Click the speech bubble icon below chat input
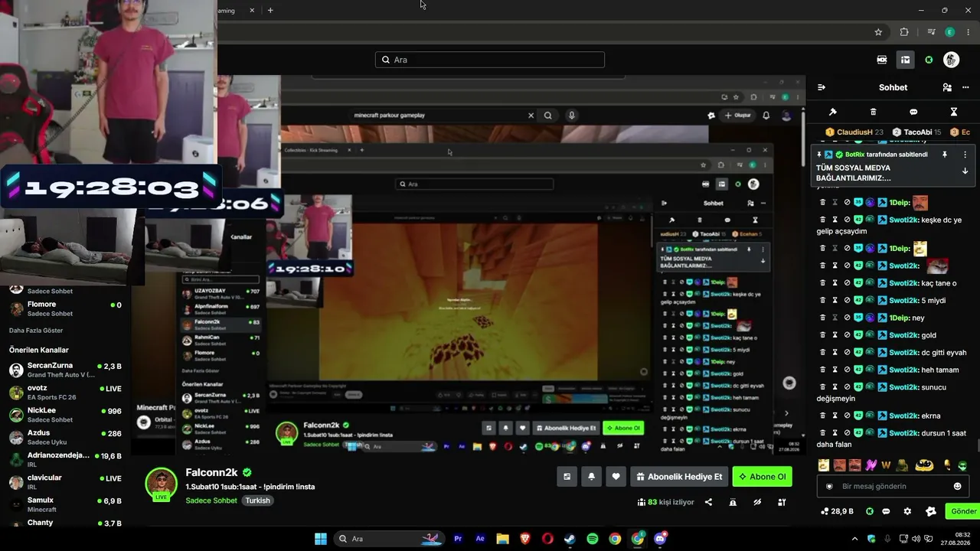This screenshot has width=980, height=551. [x=886, y=511]
